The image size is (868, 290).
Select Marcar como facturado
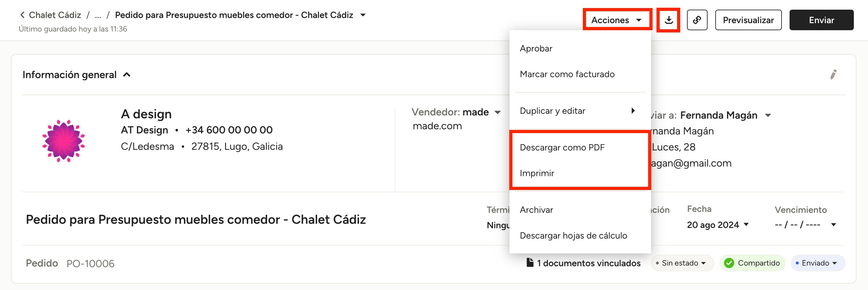click(x=567, y=74)
